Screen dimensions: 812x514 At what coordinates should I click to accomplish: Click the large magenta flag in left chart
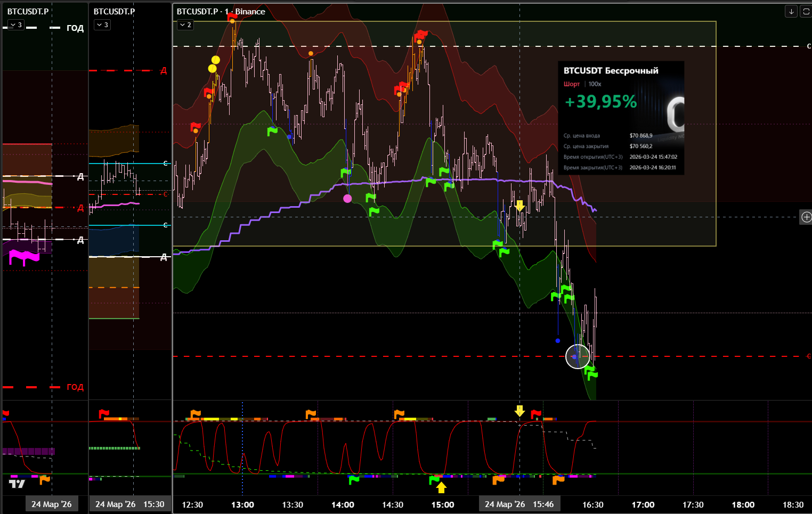pyautogui.click(x=25, y=257)
